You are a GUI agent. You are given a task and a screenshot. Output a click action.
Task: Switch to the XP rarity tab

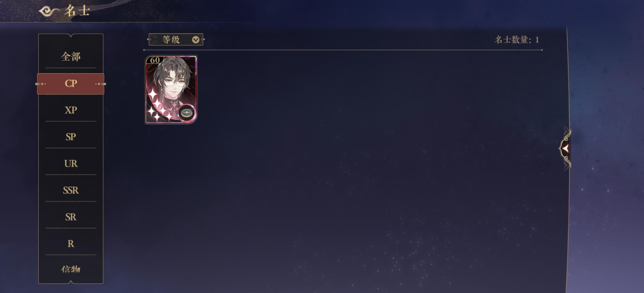(x=71, y=110)
